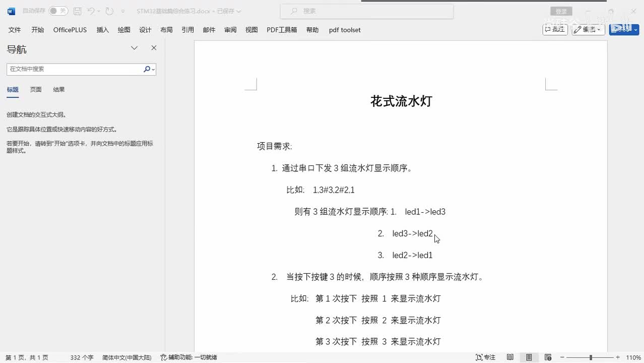Select the 审阅 ribbon tab

[x=230, y=30]
